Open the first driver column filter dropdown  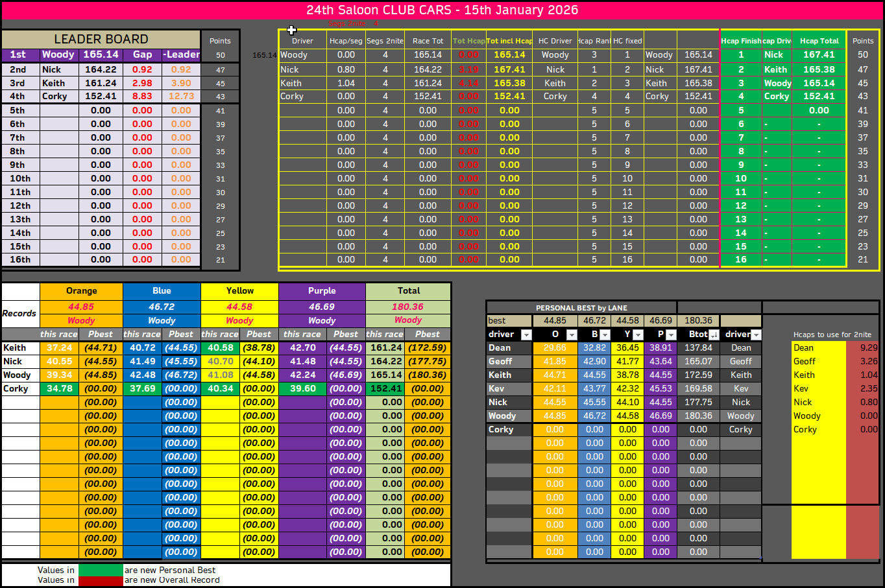[x=526, y=335]
